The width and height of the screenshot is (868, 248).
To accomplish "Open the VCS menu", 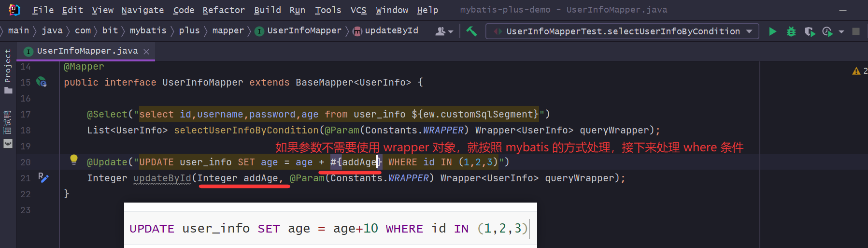I will (358, 10).
